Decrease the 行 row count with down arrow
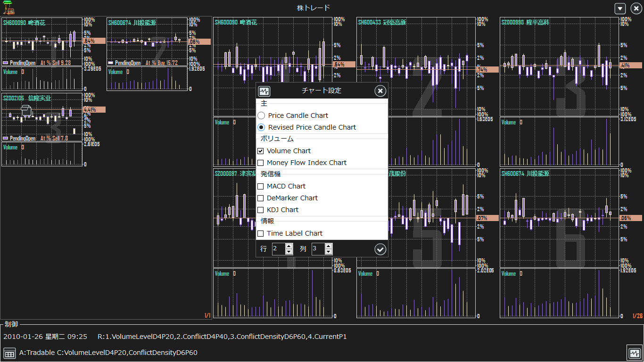 tap(289, 252)
